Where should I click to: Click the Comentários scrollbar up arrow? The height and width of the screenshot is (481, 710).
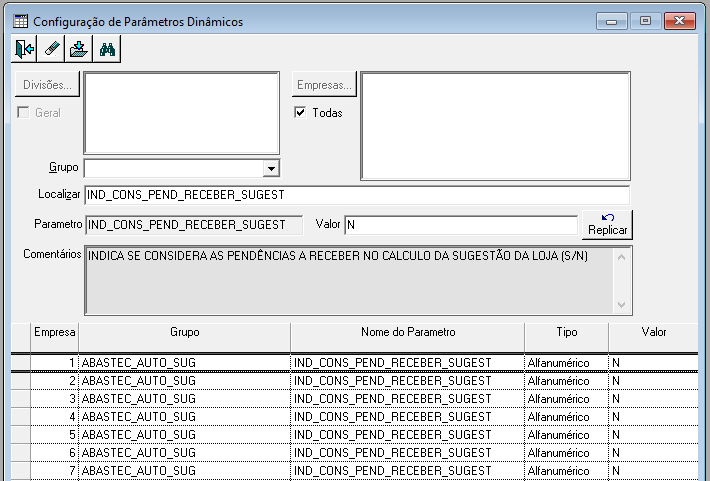click(622, 257)
